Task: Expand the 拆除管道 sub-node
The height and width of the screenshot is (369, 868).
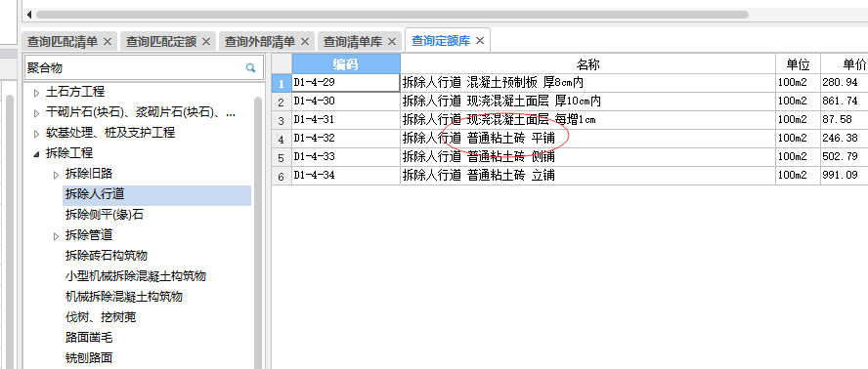Action: coord(56,237)
